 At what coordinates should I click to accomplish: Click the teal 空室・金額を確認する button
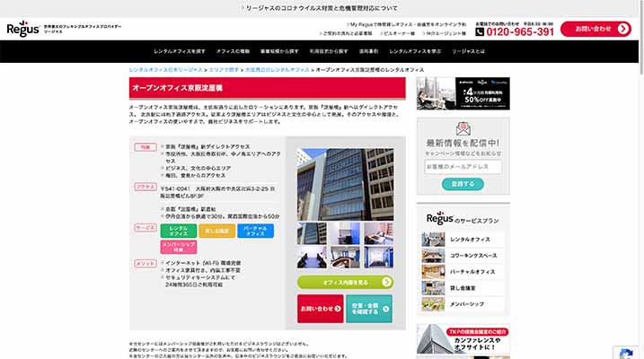point(369,309)
